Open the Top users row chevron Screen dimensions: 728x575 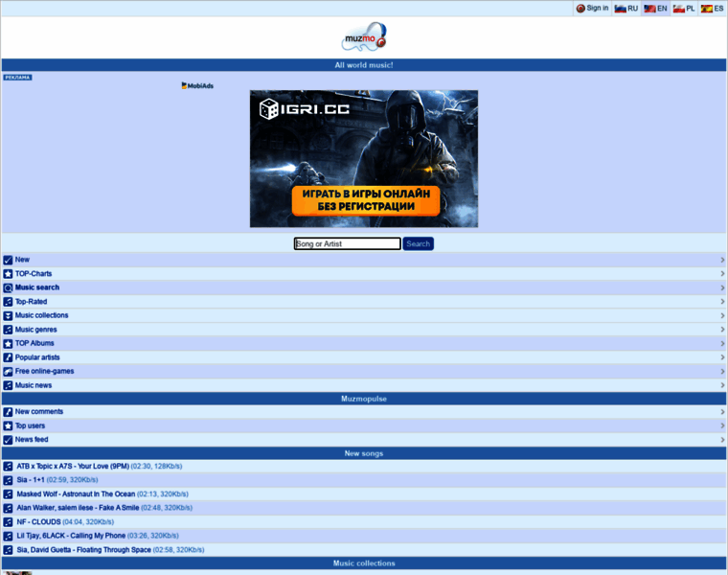tap(722, 425)
